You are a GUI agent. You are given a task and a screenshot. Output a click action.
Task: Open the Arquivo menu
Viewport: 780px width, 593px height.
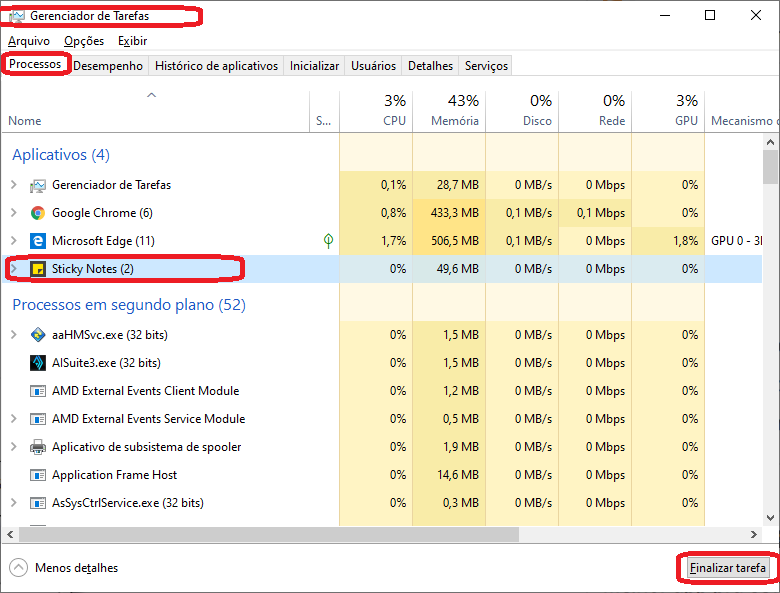[29, 41]
